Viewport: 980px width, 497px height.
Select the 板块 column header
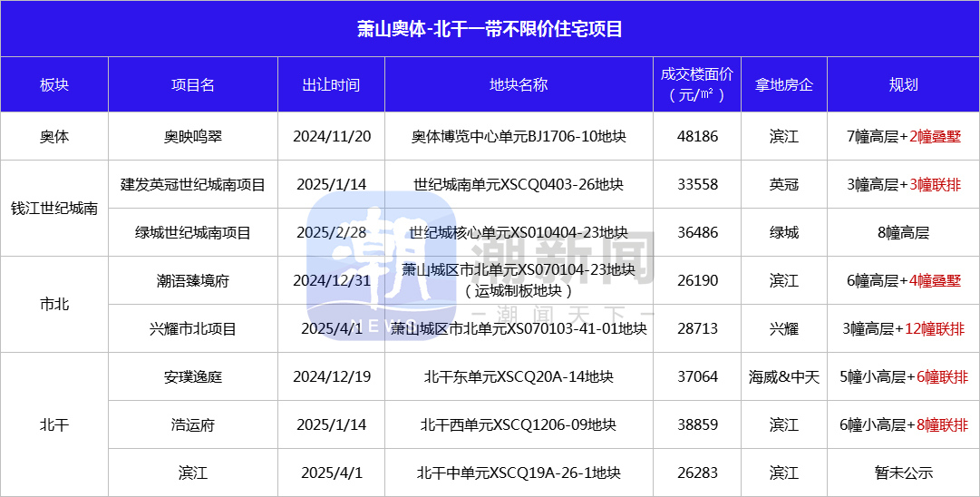tap(54, 85)
